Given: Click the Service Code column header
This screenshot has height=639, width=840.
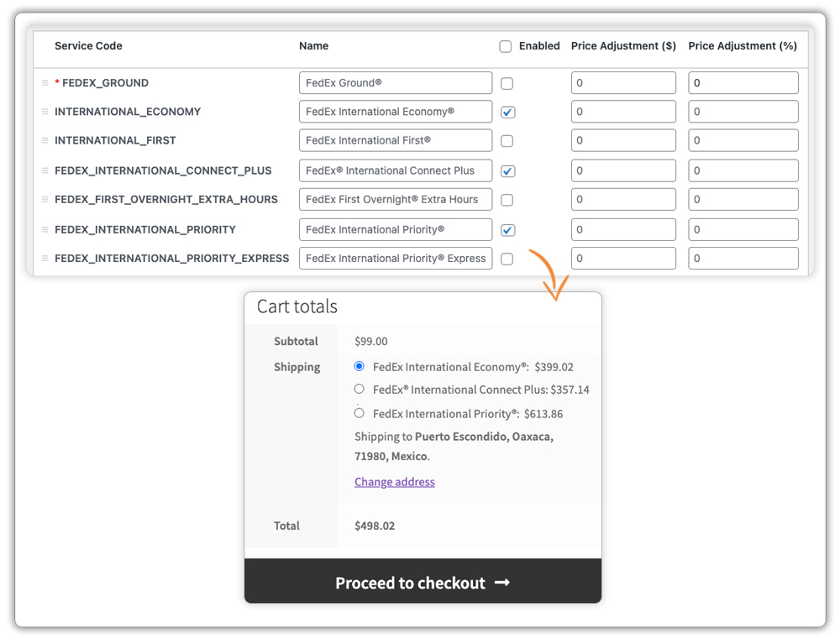Looking at the screenshot, I should (x=88, y=46).
